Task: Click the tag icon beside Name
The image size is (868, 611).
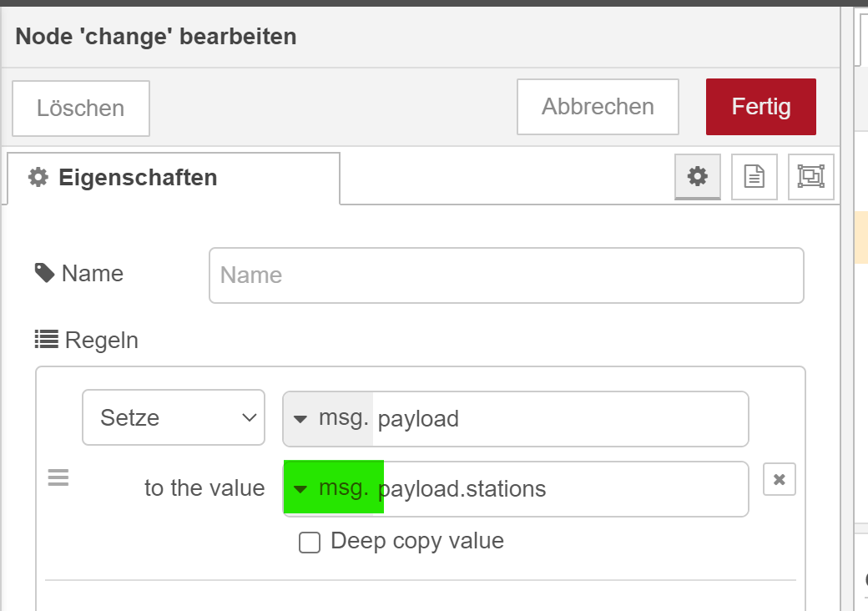Action: click(43, 273)
